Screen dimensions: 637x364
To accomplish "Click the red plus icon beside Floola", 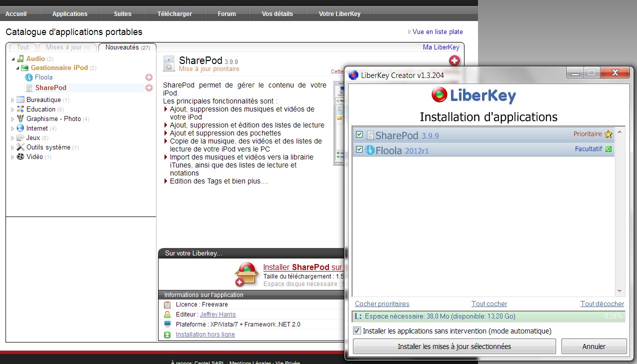I will 148,77.
